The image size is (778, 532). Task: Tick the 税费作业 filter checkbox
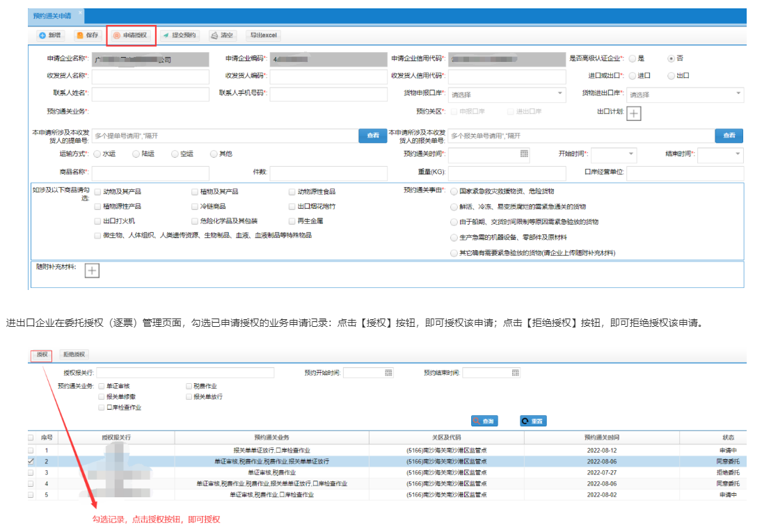pyautogui.click(x=189, y=386)
